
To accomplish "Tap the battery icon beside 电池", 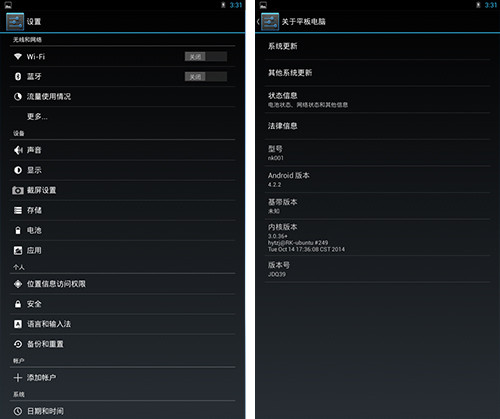I will pos(18,230).
